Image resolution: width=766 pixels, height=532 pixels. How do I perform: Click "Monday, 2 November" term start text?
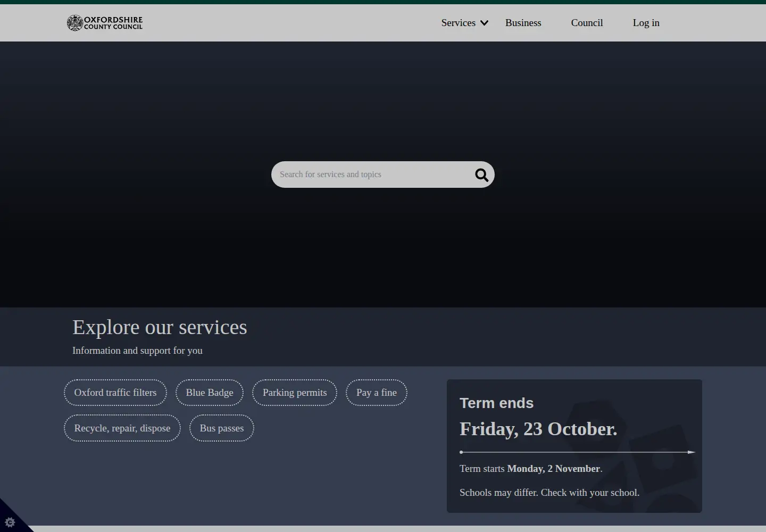pyautogui.click(x=554, y=469)
